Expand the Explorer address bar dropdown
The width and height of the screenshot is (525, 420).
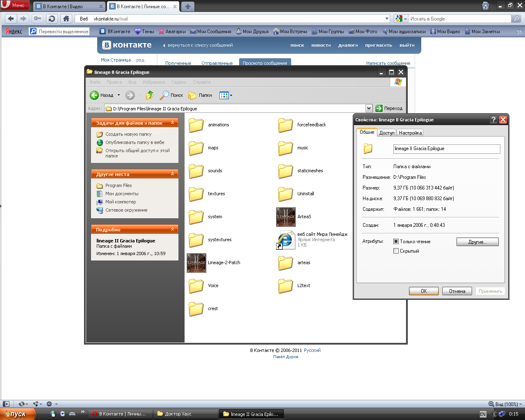(x=369, y=108)
